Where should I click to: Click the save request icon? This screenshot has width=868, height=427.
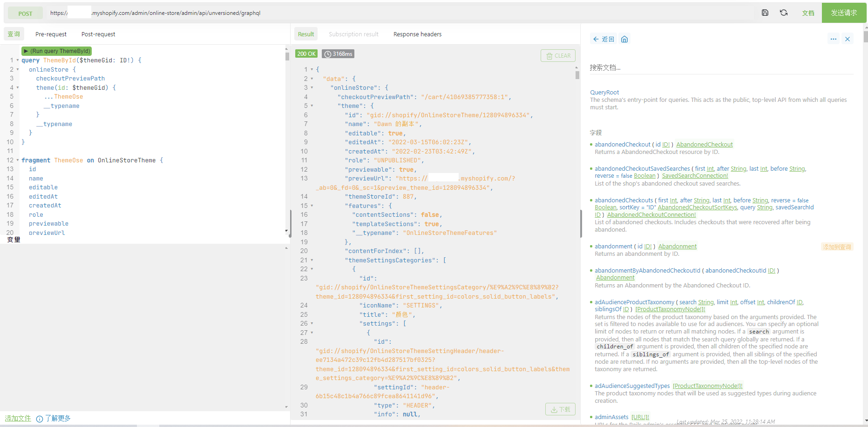pyautogui.click(x=765, y=13)
